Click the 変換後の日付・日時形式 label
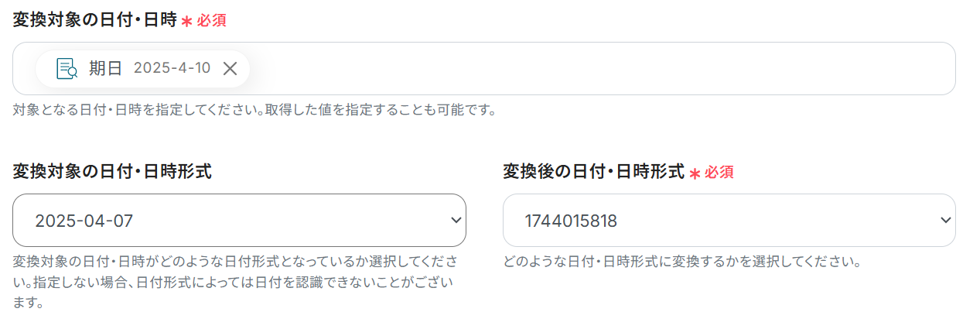The image size is (980, 312). click(593, 172)
